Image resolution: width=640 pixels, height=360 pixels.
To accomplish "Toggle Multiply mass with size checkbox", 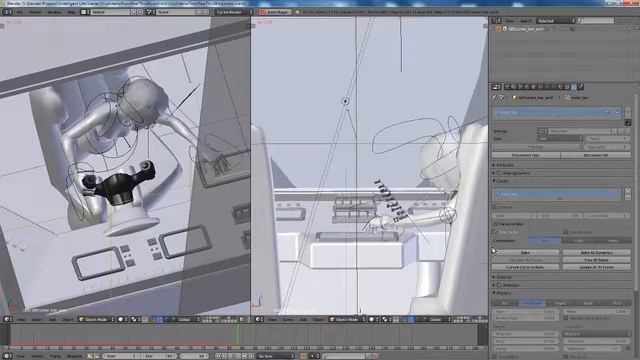I will point(566,318).
